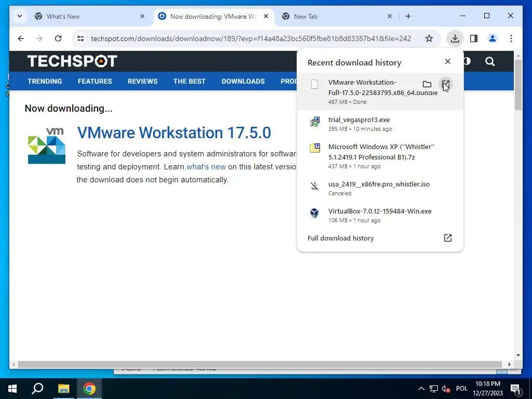The height and width of the screenshot is (399, 532).
Task: View site information icon in address bar
Action: pyautogui.click(x=81, y=38)
